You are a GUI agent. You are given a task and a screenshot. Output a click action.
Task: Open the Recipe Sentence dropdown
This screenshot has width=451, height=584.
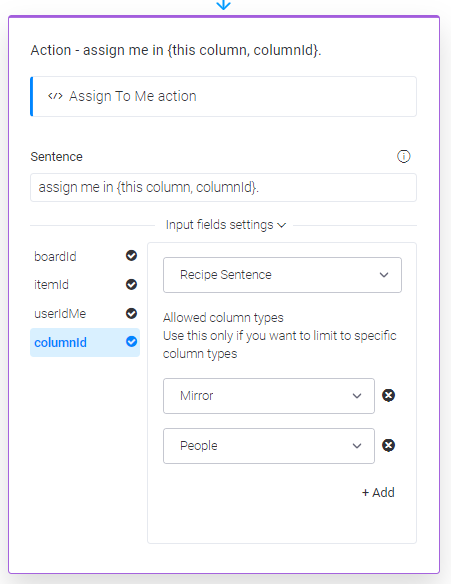(x=282, y=275)
